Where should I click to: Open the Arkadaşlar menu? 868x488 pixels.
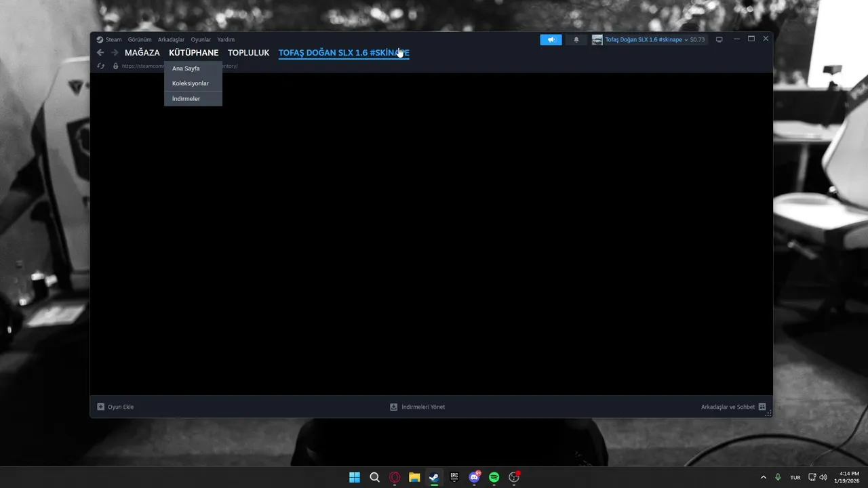point(171,39)
